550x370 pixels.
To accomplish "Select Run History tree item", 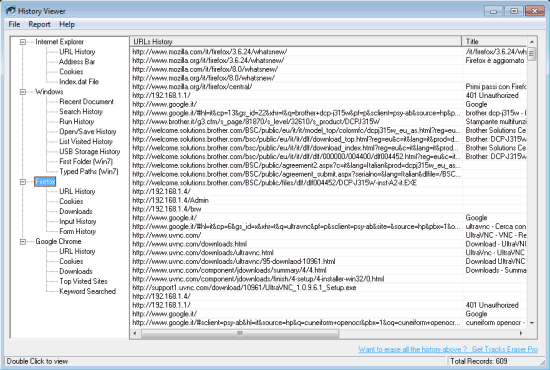I will point(76,122).
